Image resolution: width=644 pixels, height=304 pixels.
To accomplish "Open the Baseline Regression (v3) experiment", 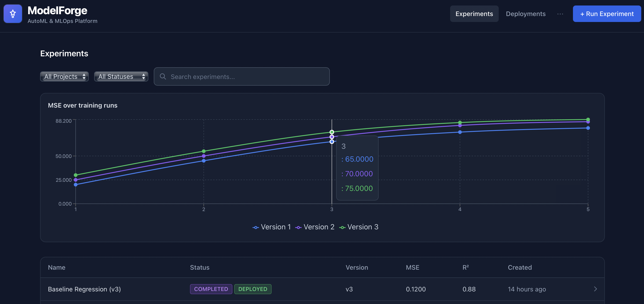I will pyautogui.click(x=85, y=289).
